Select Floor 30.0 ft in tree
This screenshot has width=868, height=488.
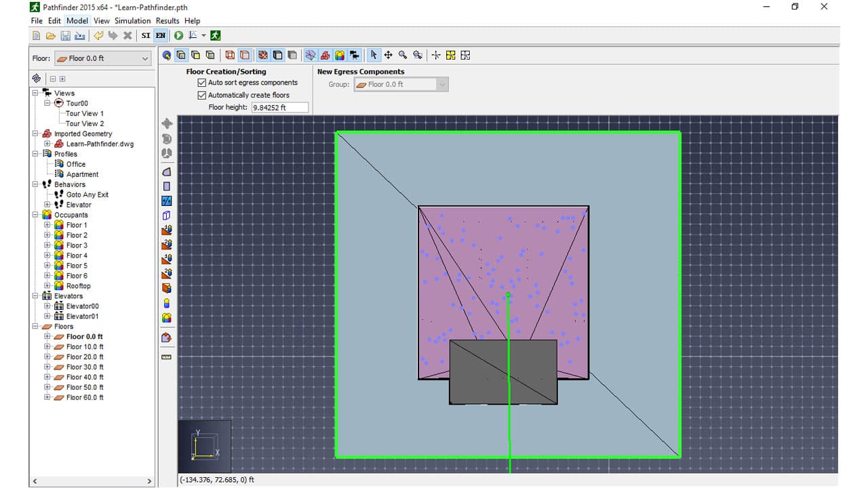[85, 367]
